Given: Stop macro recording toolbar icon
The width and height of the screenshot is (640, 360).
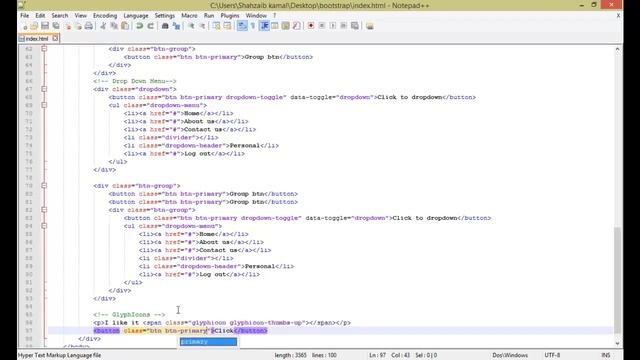Looking at the screenshot, I should click(322, 26).
